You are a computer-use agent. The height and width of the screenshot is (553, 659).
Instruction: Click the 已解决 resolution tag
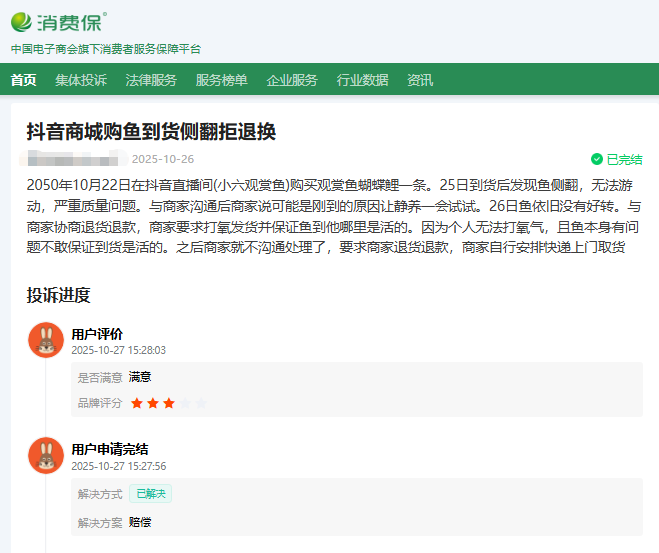150,493
